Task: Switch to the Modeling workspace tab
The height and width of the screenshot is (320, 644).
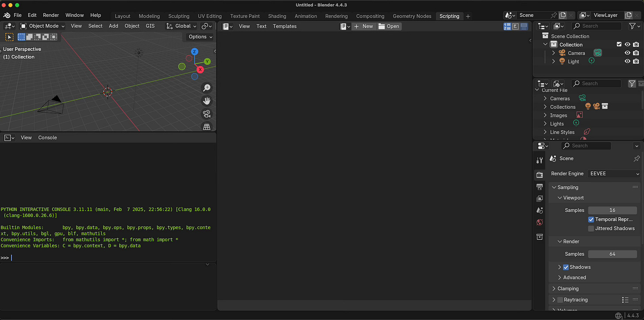Action: (149, 16)
